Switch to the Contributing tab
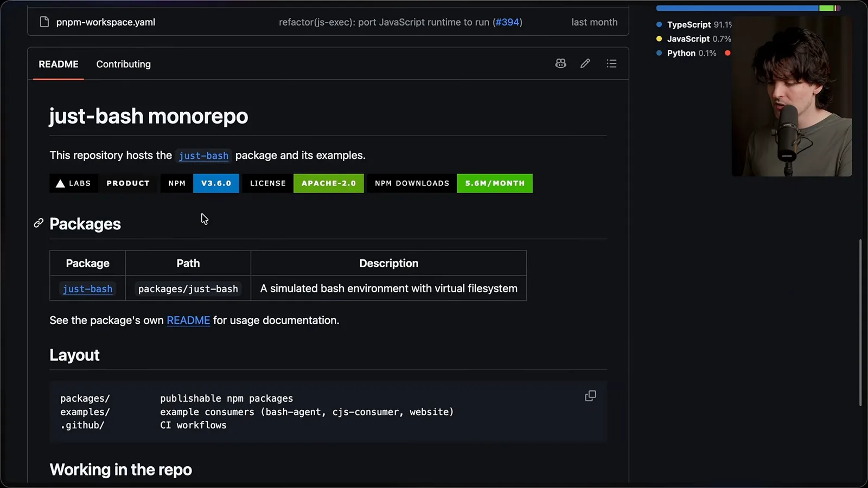Viewport: 868px width, 488px height. click(x=124, y=64)
